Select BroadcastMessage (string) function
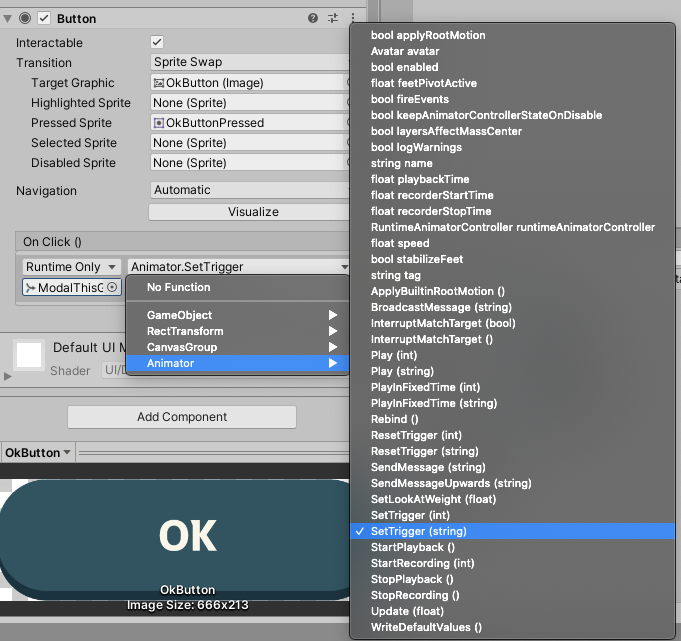Image resolution: width=681 pixels, height=641 pixels. (512, 307)
